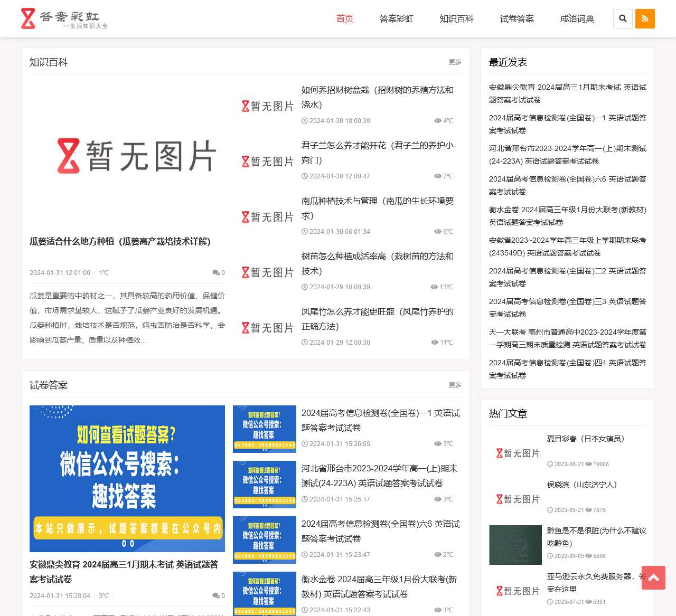Select 首页 in the navigation bar
The image size is (676, 616).
pyautogui.click(x=344, y=18)
